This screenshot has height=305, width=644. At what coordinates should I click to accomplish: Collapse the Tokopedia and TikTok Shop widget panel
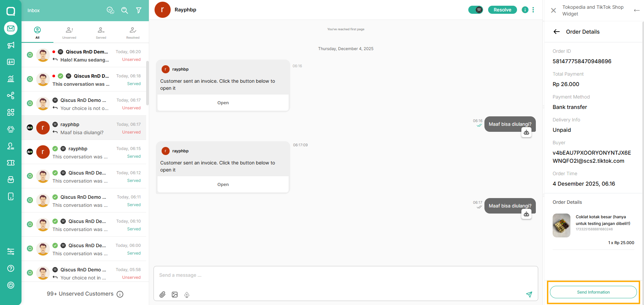pos(637,10)
